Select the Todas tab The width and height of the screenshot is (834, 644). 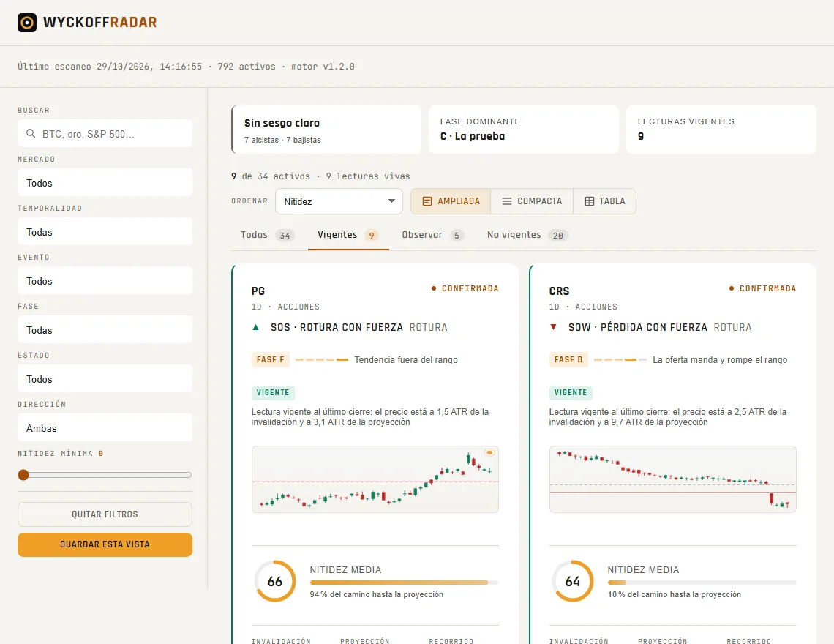click(x=266, y=235)
